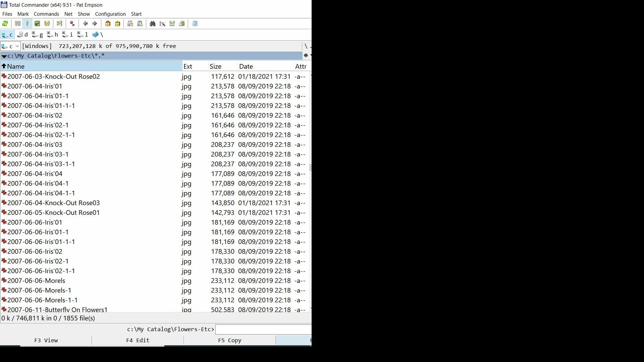Open Notepad icon in toolbar
The height and width of the screenshot is (362, 644).
[x=195, y=23]
